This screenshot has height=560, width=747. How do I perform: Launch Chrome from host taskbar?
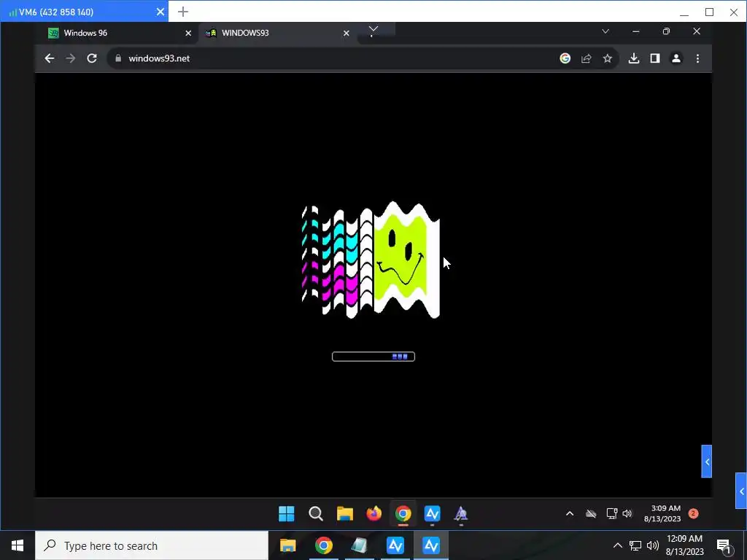coord(323,545)
